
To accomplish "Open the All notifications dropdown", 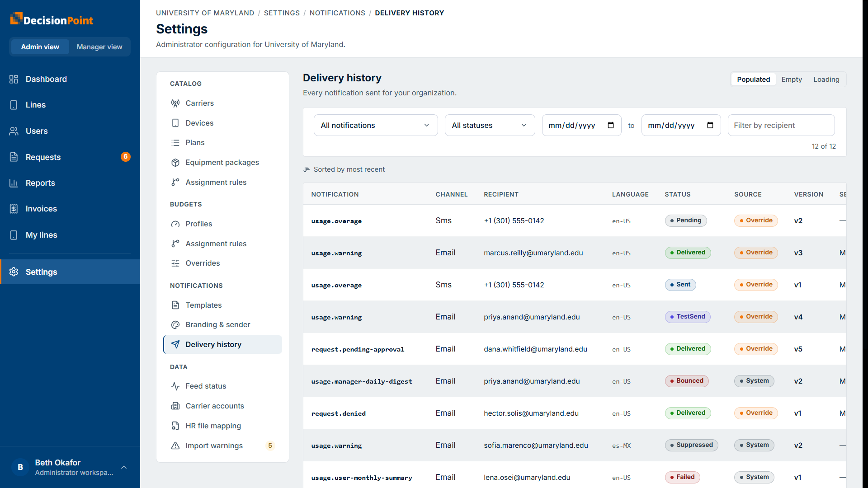I will coord(376,125).
